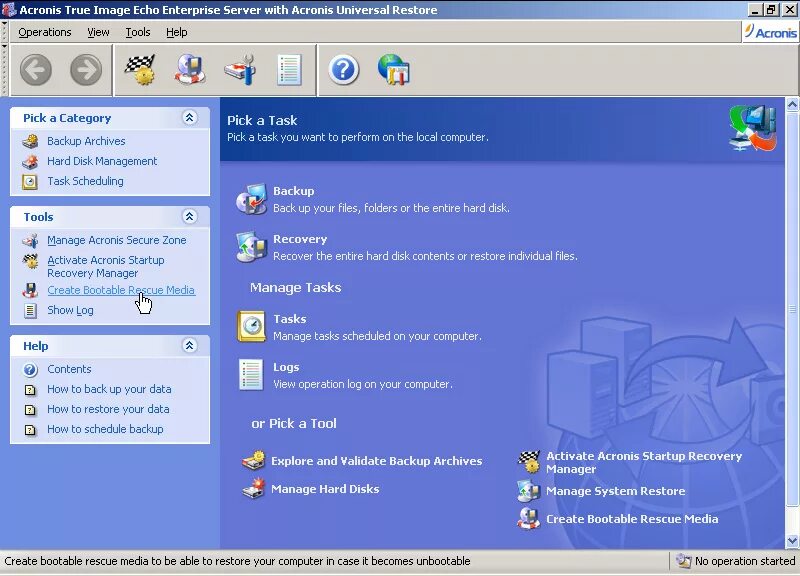Click the Backup task icon
The width and height of the screenshot is (800, 576).
pos(252,199)
